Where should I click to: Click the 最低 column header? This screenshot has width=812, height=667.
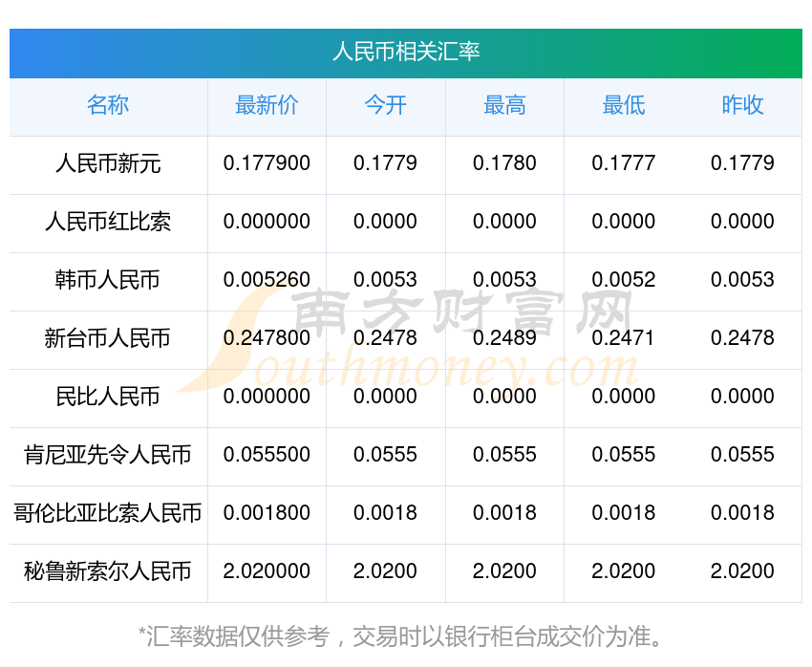pos(624,105)
